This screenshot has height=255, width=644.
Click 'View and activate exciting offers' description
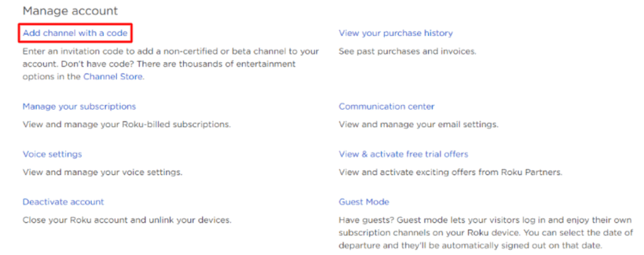pos(450,172)
